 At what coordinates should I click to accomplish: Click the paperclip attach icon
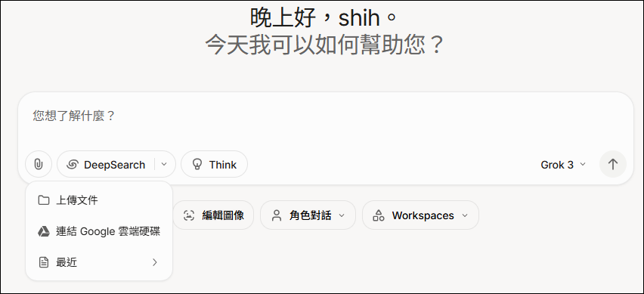(39, 165)
